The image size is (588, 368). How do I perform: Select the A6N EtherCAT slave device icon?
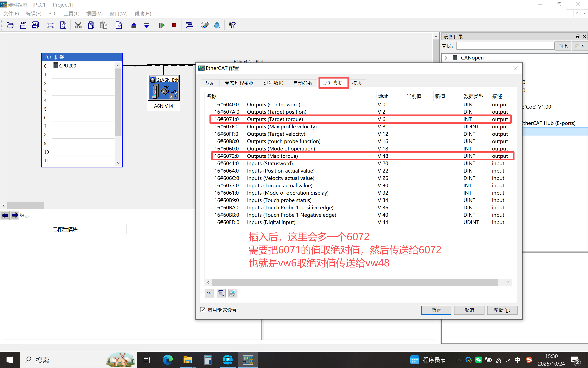164,88
